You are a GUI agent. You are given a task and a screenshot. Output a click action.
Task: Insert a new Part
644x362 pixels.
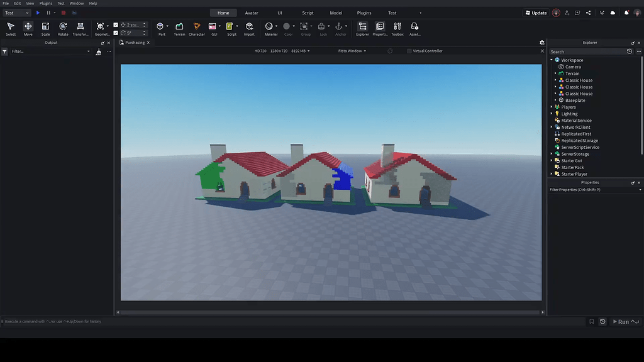pyautogui.click(x=160, y=29)
